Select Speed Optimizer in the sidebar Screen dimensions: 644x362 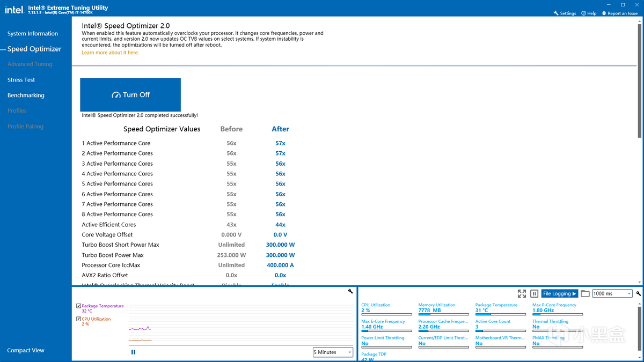[34, 49]
